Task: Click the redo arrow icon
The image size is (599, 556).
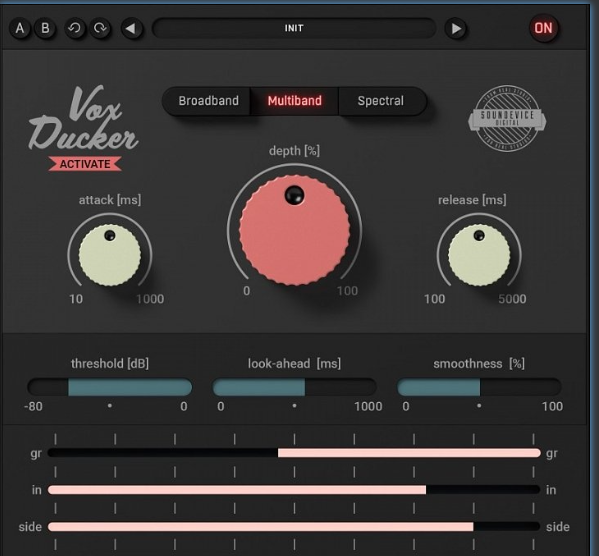Action: 100,28
